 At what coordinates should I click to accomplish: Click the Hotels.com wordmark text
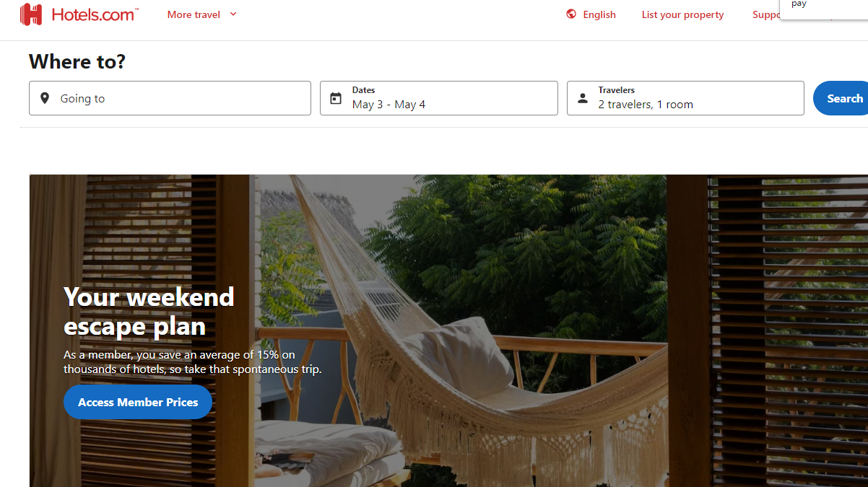(x=94, y=14)
